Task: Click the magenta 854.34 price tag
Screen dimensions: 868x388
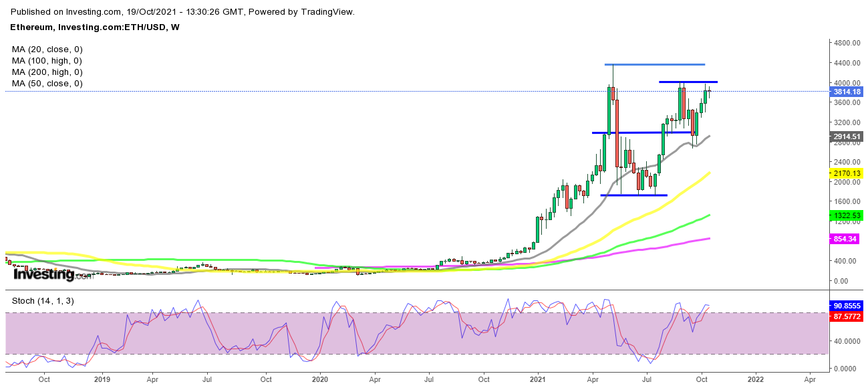Action: click(845, 238)
